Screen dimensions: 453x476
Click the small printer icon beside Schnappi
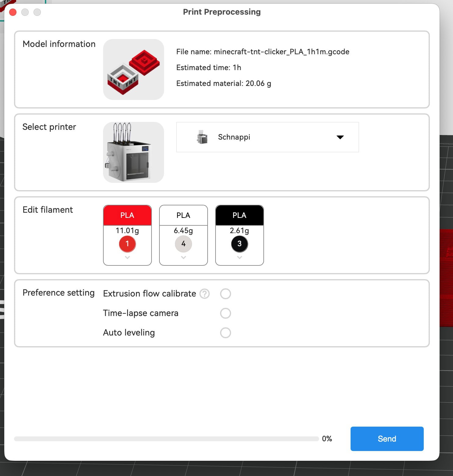(x=202, y=137)
